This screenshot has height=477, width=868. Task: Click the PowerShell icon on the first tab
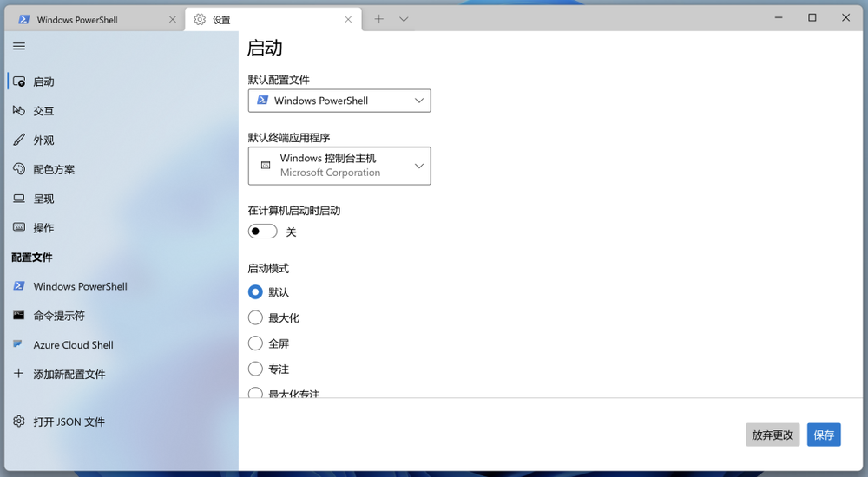(23, 19)
